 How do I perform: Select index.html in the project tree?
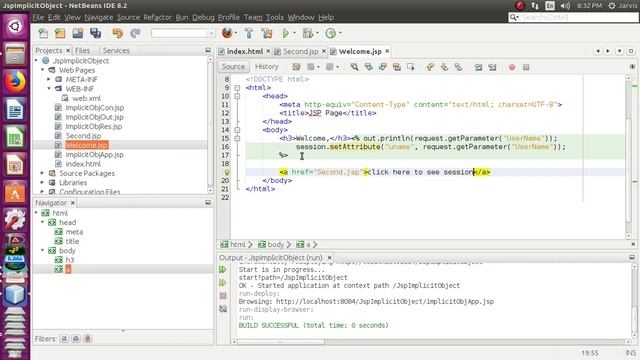[x=83, y=164]
